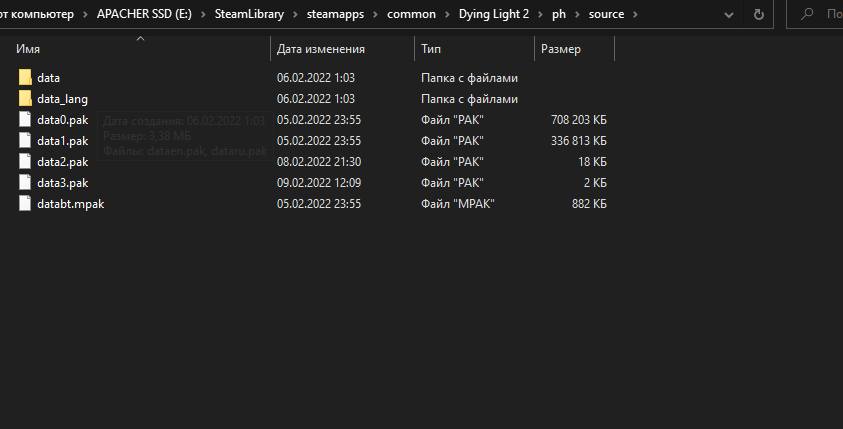The width and height of the screenshot is (843, 429).
Task: Refresh the current folder view
Action: coord(760,16)
